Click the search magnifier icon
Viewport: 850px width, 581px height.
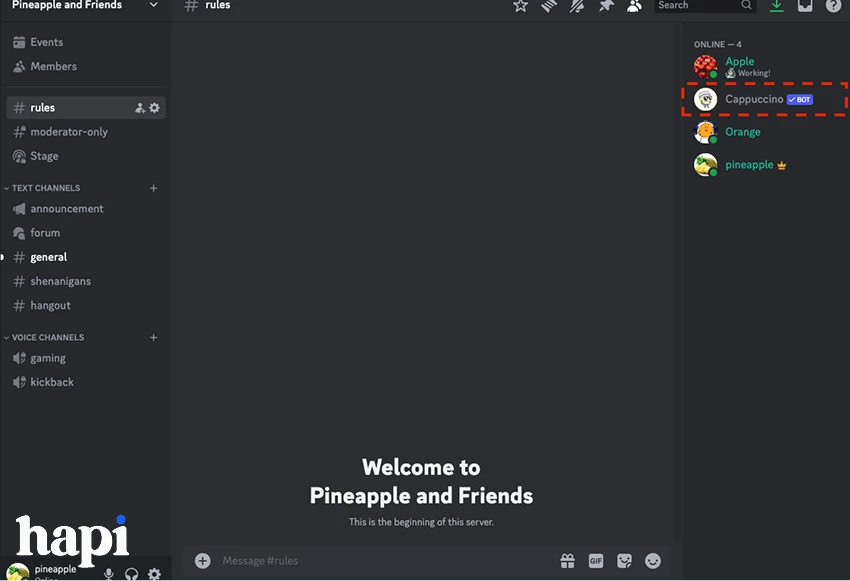tap(746, 5)
